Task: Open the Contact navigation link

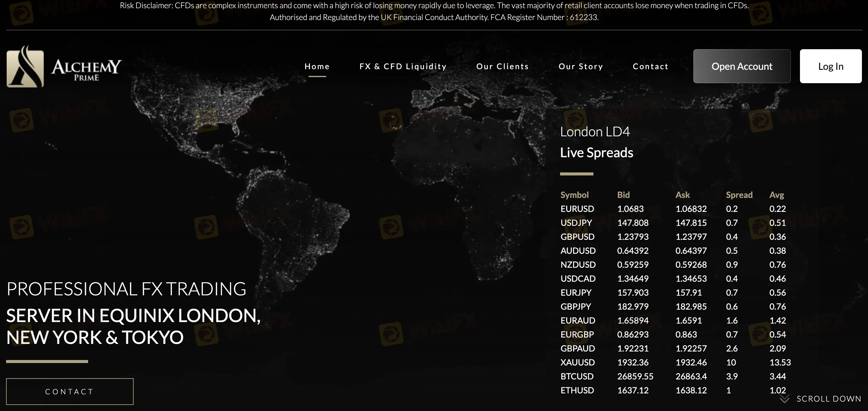Action: 650,66
